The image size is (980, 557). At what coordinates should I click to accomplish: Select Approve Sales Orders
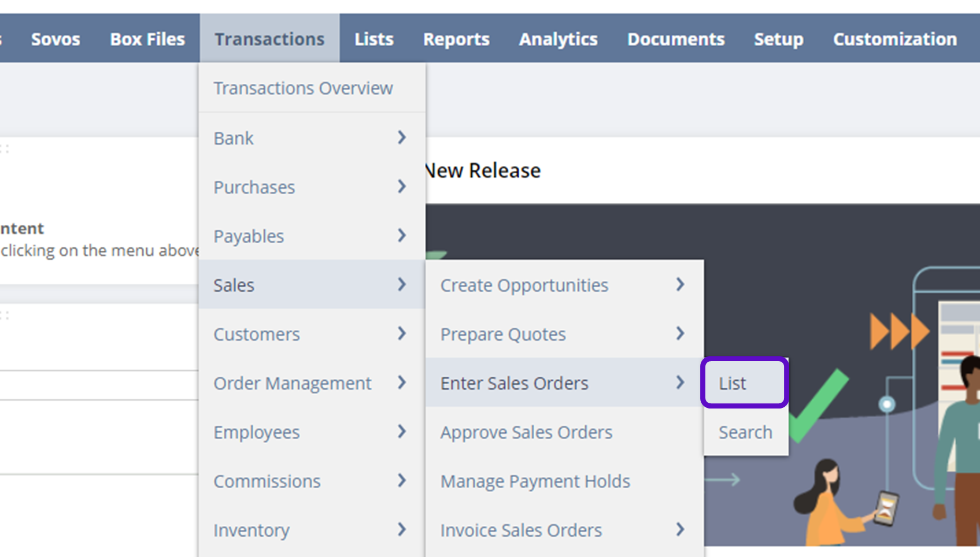pyautogui.click(x=526, y=433)
